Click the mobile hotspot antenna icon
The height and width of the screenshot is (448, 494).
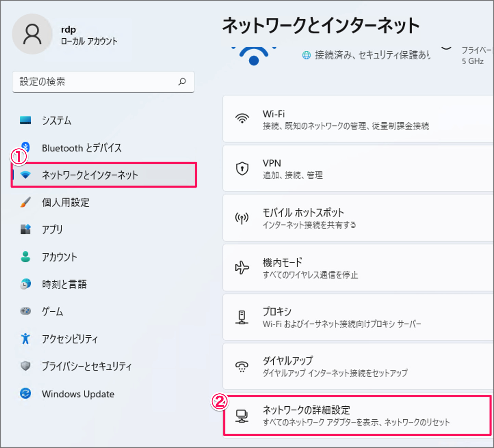tap(242, 218)
